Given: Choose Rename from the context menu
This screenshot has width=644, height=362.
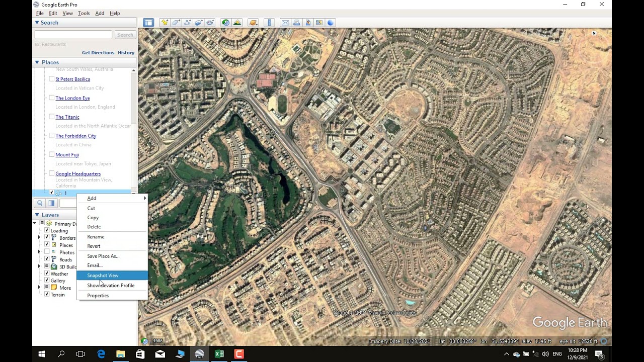Looking at the screenshot, I should 112,237.
